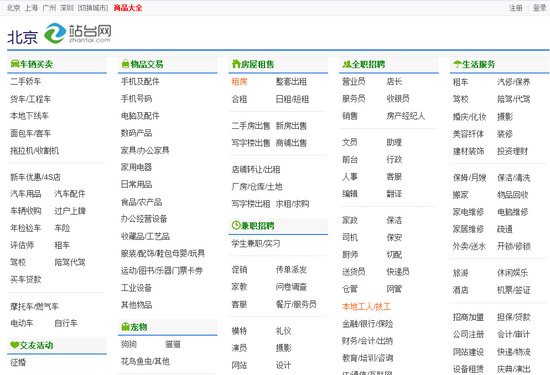Open the 兼职招聘 category heading

click(x=257, y=226)
